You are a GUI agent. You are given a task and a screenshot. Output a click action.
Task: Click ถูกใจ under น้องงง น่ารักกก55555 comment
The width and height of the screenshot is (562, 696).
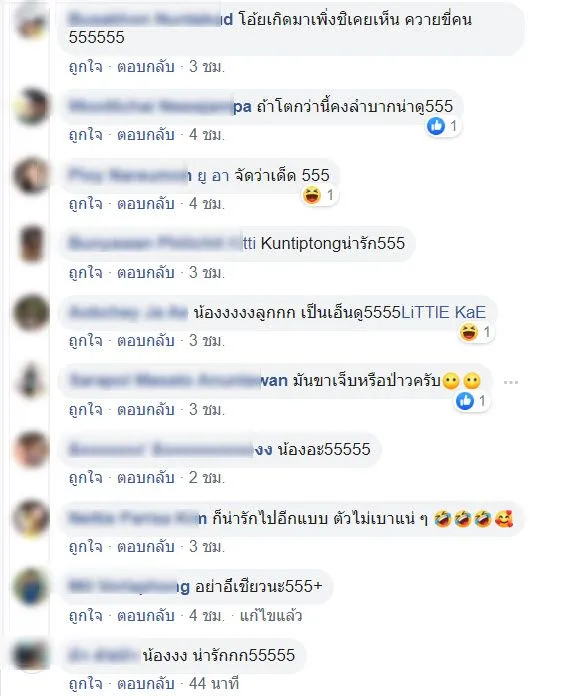pos(85,684)
